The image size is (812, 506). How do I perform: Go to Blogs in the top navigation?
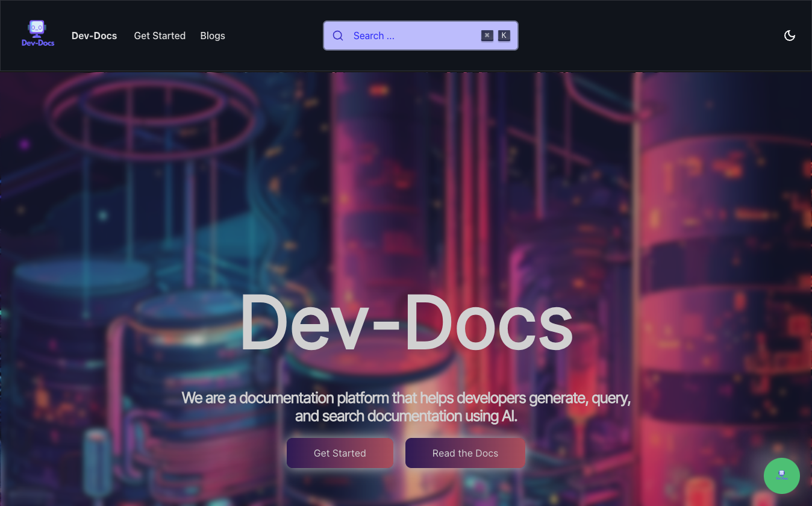coord(213,36)
